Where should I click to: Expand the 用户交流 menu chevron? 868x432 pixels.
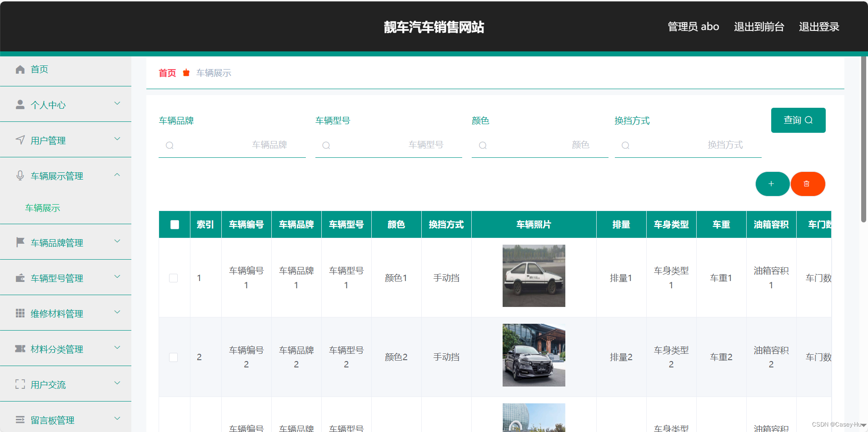coord(117,383)
